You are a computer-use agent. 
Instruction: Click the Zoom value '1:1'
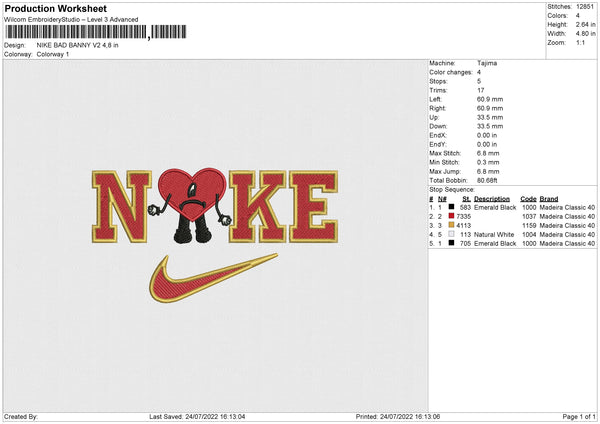click(x=580, y=42)
